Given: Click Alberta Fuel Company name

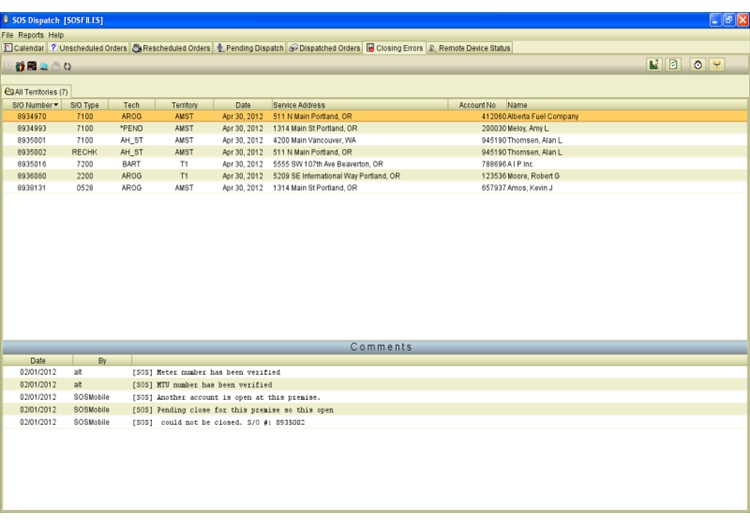Looking at the screenshot, I should pyautogui.click(x=543, y=116).
